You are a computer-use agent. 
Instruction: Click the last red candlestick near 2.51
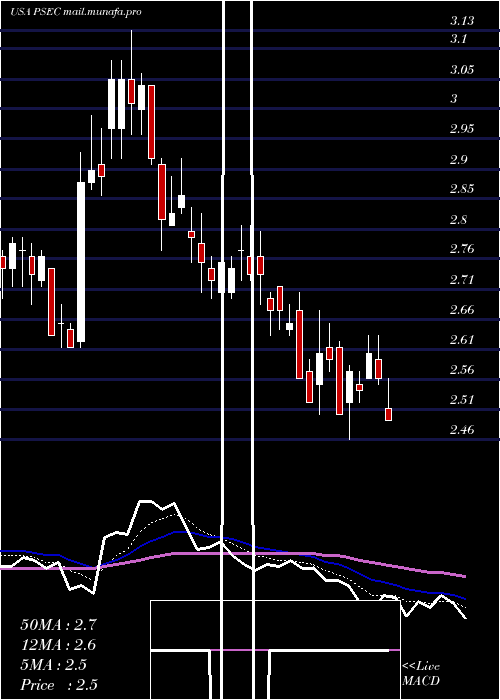[388, 414]
